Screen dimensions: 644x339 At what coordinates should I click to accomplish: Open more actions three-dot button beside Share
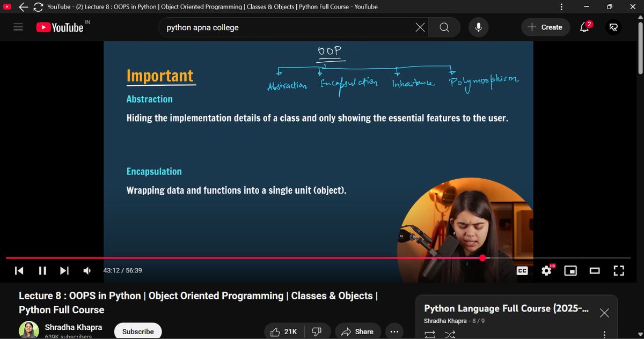coord(394,331)
